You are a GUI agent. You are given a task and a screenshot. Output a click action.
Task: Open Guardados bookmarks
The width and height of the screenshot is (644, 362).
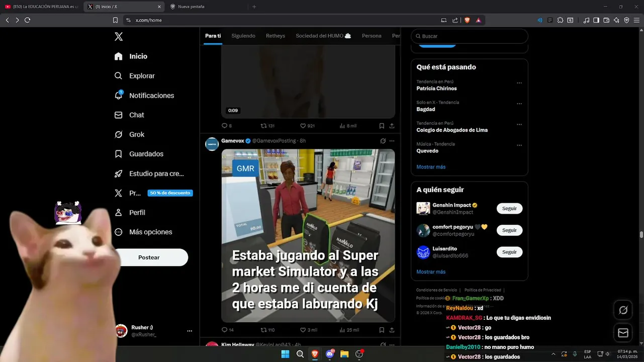[139, 154]
